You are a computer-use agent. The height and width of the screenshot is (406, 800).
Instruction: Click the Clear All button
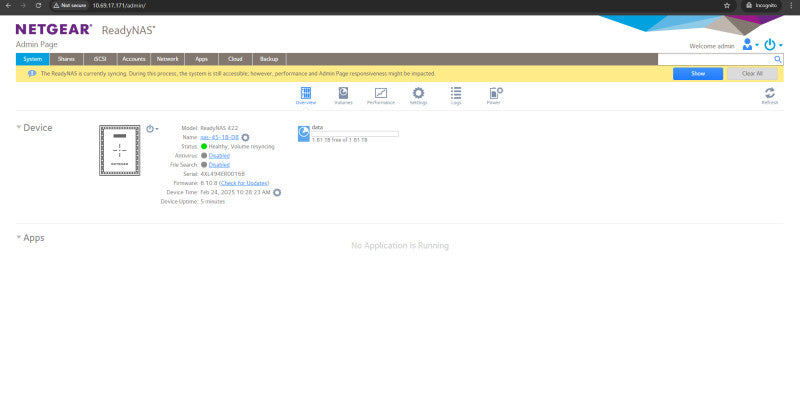[752, 73]
